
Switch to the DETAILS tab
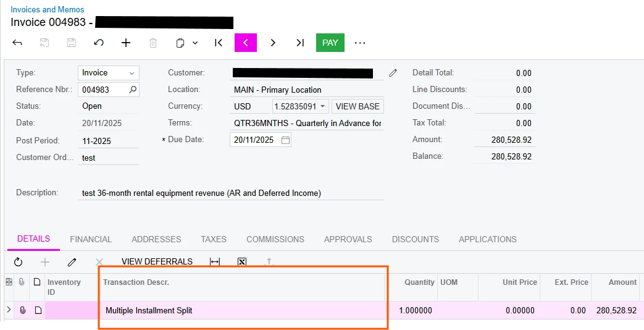[34, 239]
